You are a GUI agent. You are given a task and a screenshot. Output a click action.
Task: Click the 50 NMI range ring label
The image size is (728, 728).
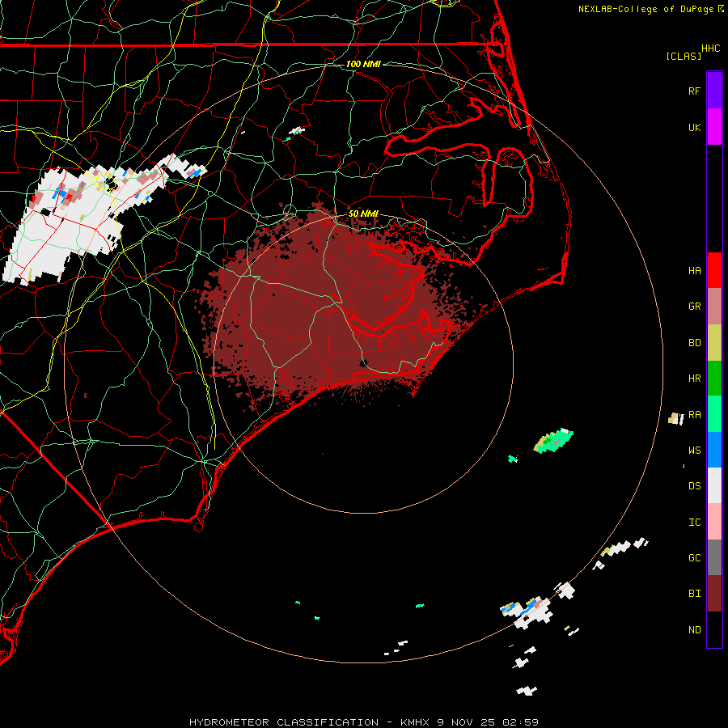pos(363,214)
